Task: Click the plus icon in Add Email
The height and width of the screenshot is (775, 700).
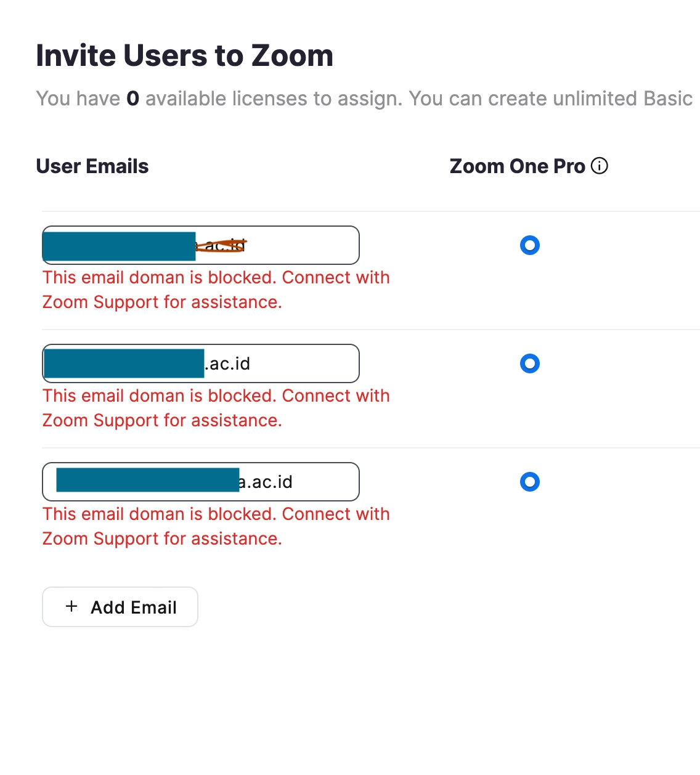Action: (71, 606)
